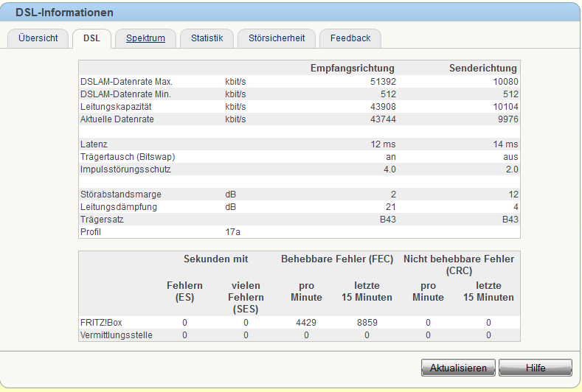
Task: Open the Statistik tab
Action: coord(207,38)
